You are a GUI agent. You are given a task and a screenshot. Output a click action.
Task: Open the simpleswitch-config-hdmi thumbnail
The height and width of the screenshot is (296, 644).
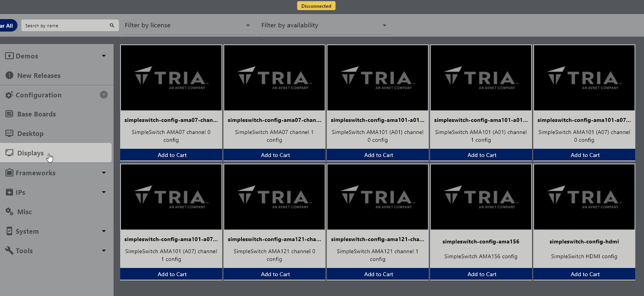tap(584, 197)
